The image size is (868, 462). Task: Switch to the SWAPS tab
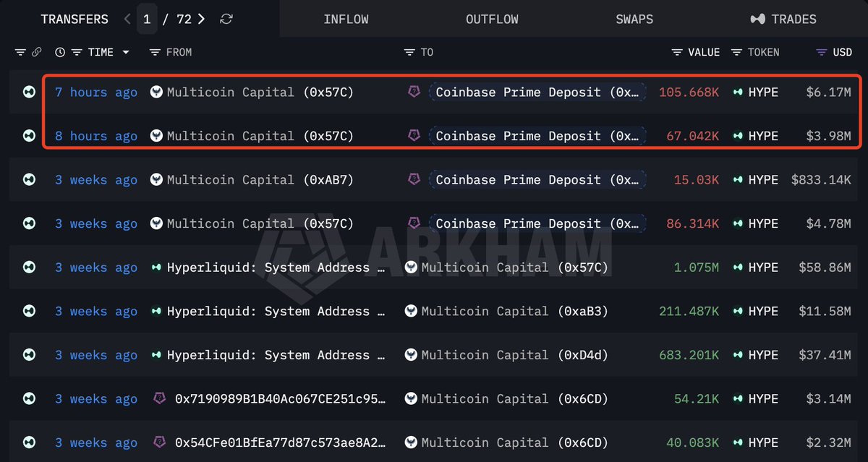click(634, 20)
